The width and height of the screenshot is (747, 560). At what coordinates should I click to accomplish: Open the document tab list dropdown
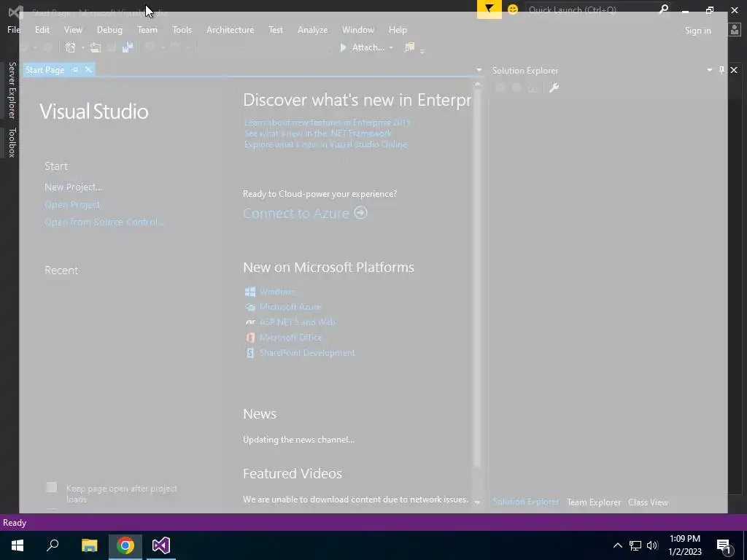click(x=479, y=70)
